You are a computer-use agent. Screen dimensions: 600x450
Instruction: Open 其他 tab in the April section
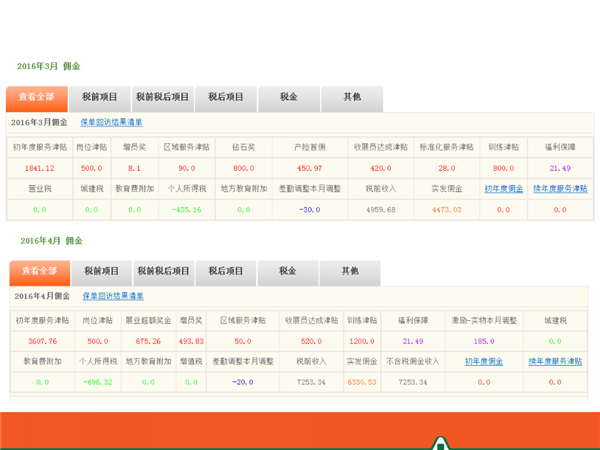coord(350,271)
